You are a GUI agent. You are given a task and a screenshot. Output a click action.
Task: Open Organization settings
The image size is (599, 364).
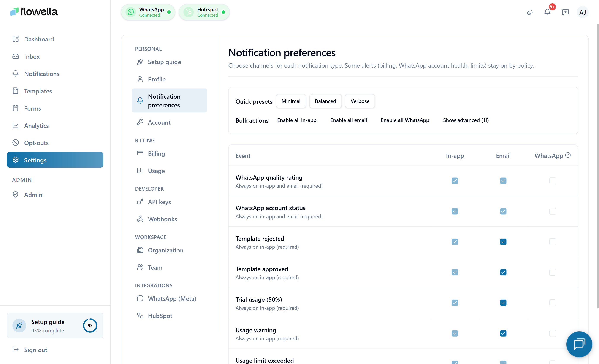pos(169,250)
